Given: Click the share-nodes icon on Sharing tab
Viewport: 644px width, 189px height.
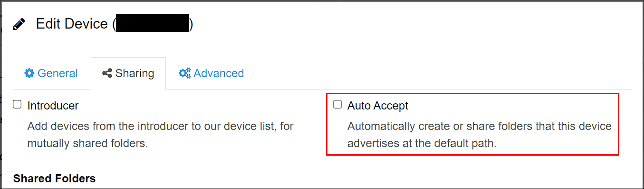Looking at the screenshot, I should (x=107, y=73).
